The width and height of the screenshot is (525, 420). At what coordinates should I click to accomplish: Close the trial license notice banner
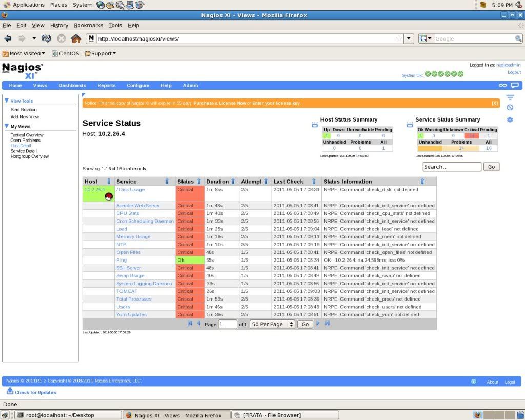[494, 103]
